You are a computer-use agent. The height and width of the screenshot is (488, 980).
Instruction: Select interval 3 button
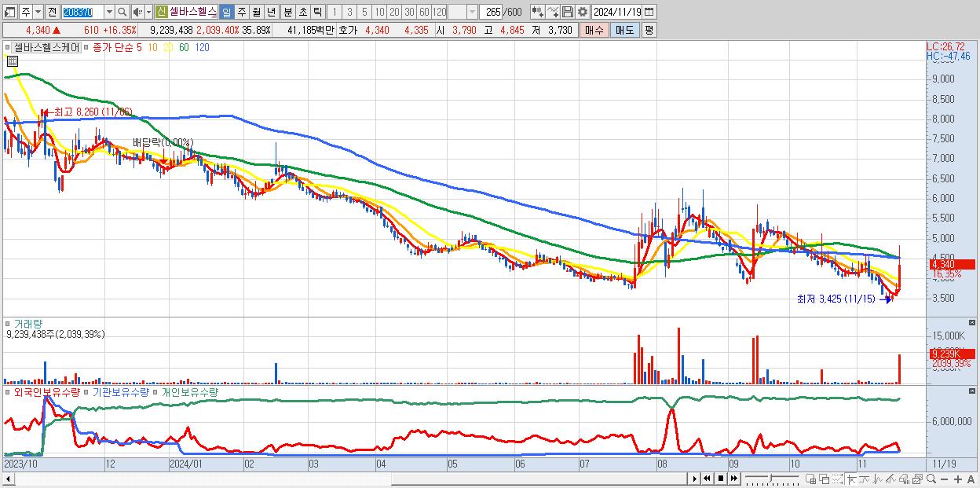coord(349,12)
